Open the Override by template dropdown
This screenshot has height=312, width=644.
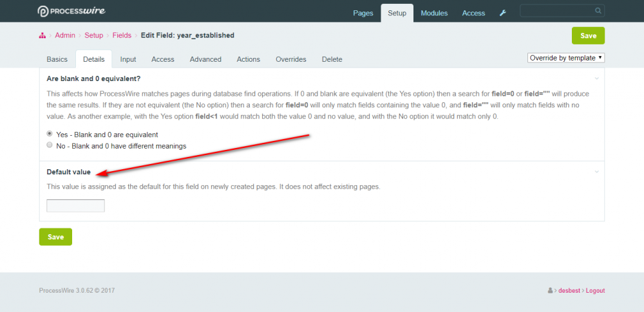coord(565,58)
